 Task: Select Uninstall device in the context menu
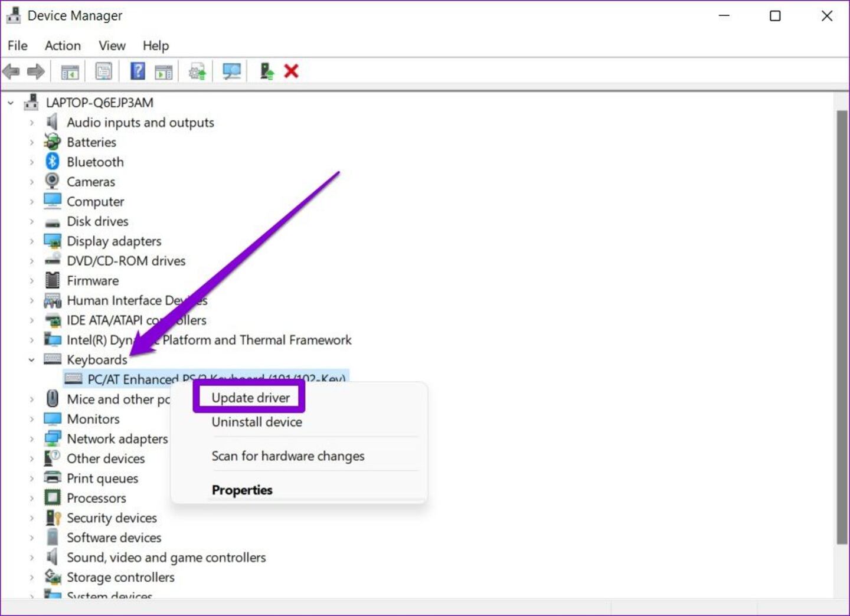pyautogui.click(x=257, y=422)
